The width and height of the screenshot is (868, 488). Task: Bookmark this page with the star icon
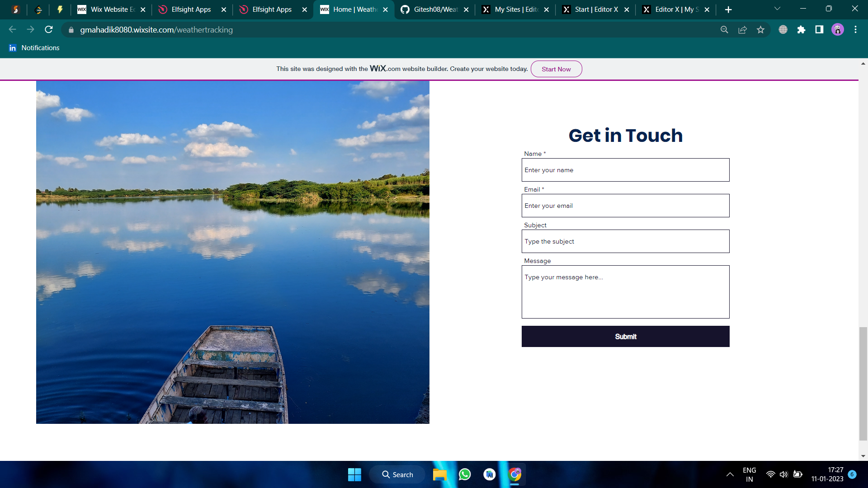click(x=760, y=30)
